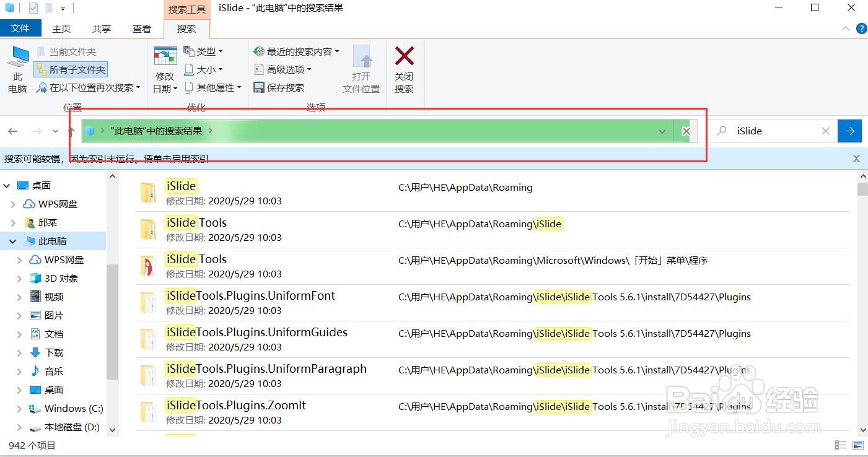
Task: Switch to details view icon
Action: click(841, 445)
